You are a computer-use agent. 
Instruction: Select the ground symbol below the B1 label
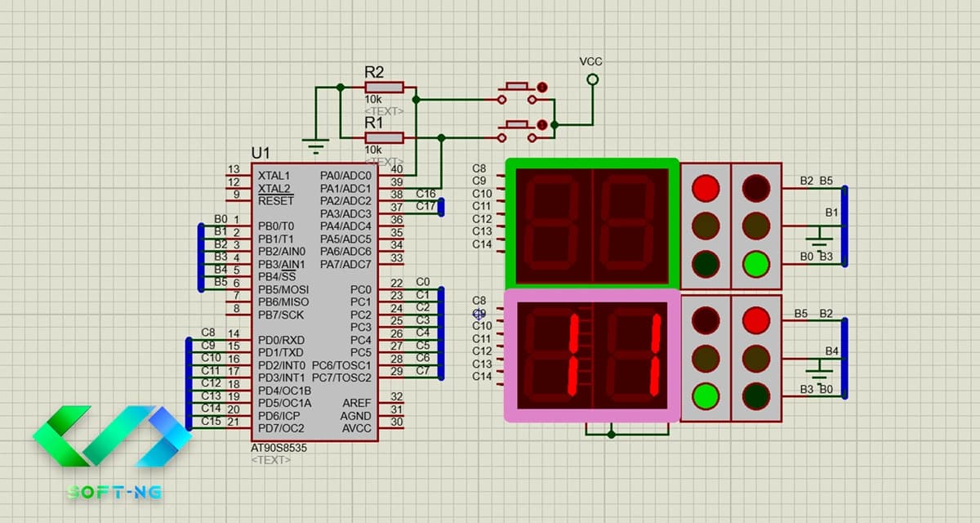pos(819,239)
